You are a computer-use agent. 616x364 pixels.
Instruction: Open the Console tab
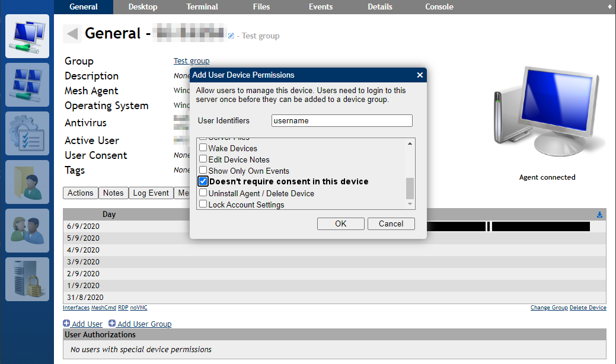439,7
